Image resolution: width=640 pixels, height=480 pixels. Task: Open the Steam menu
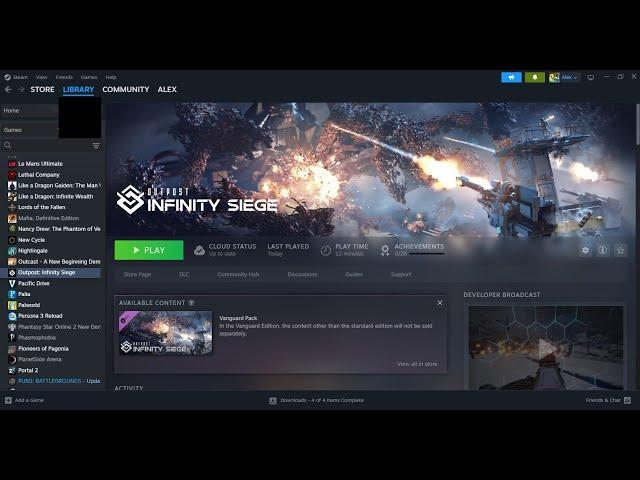click(x=20, y=77)
